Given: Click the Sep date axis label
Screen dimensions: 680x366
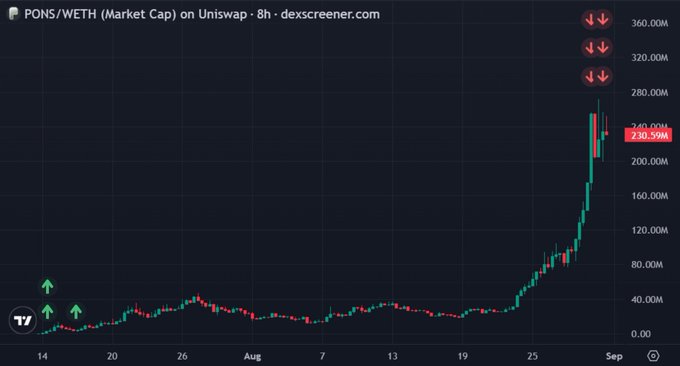Looking at the screenshot, I should click(x=614, y=356).
